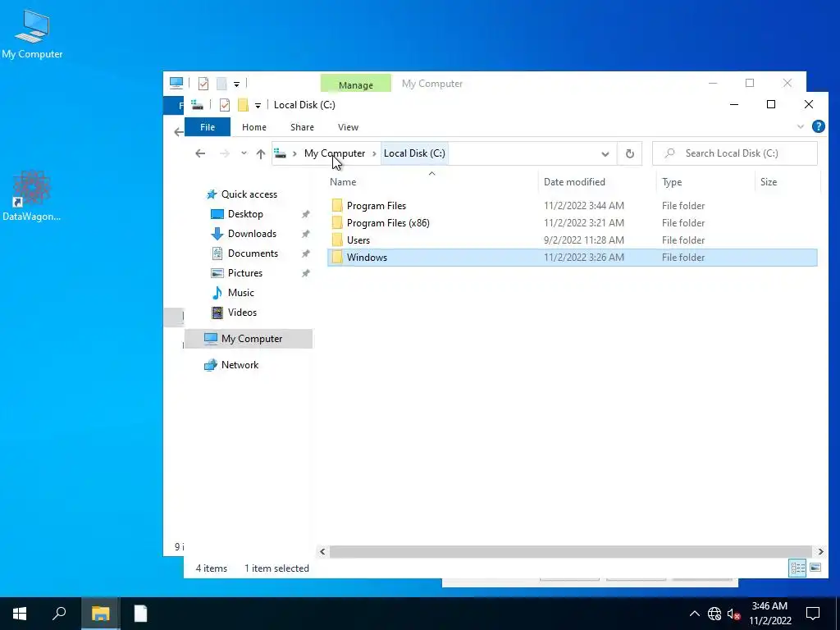Click the Local Disk (C:) breadcrumb segment
The height and width of the screenshot is (630, 840).
pos(414,153)
